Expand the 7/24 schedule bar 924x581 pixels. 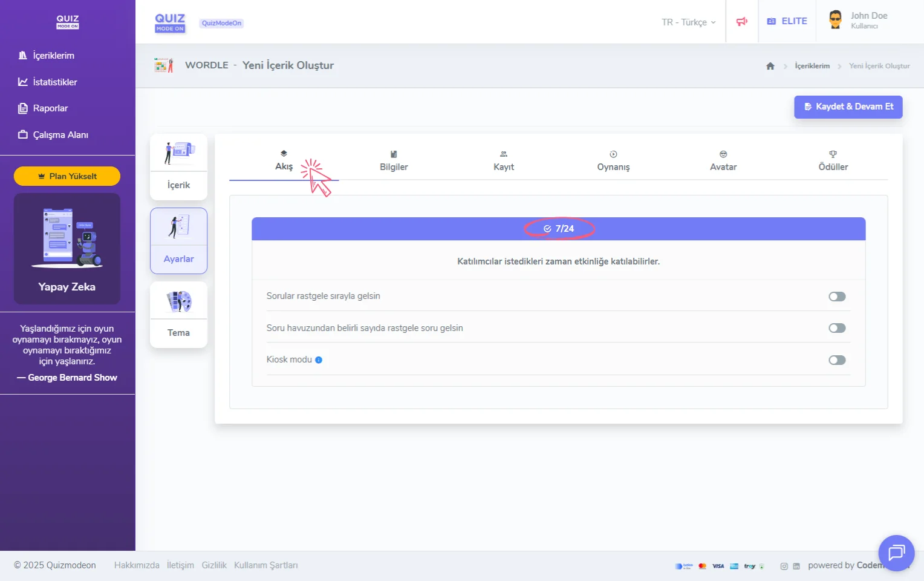point(559,229)
